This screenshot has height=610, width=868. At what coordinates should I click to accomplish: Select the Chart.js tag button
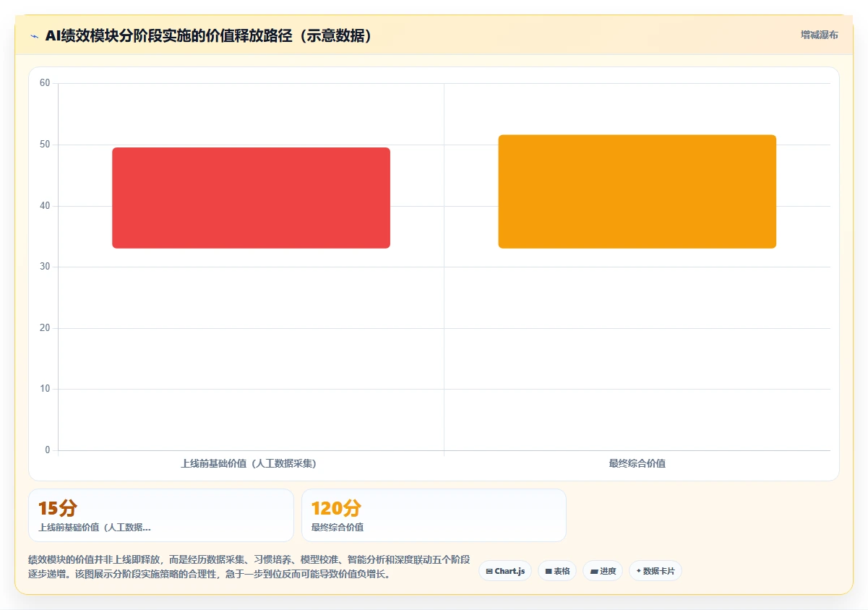505,571
